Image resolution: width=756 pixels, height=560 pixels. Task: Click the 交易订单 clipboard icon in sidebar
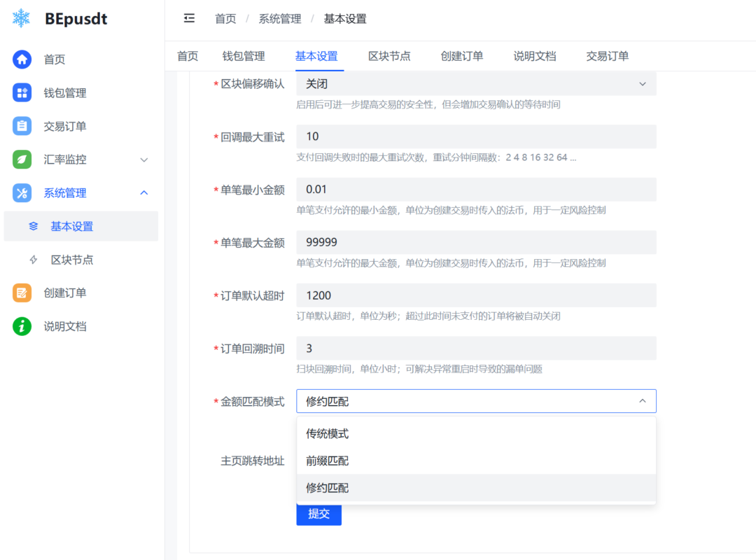pyautogui.click(x=22, y=126)
